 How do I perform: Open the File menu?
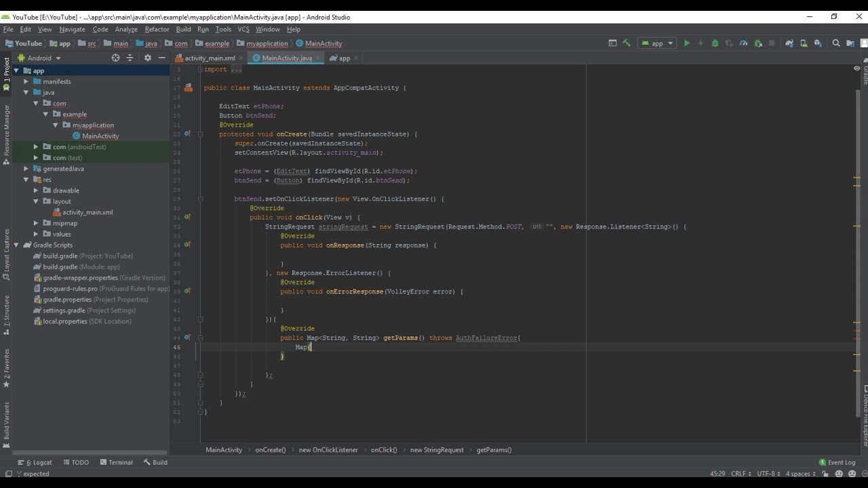pos(8,29)
